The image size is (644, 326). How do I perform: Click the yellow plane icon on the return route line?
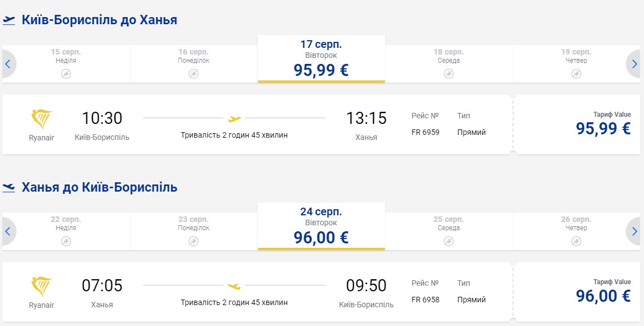[x=234, y=286]
